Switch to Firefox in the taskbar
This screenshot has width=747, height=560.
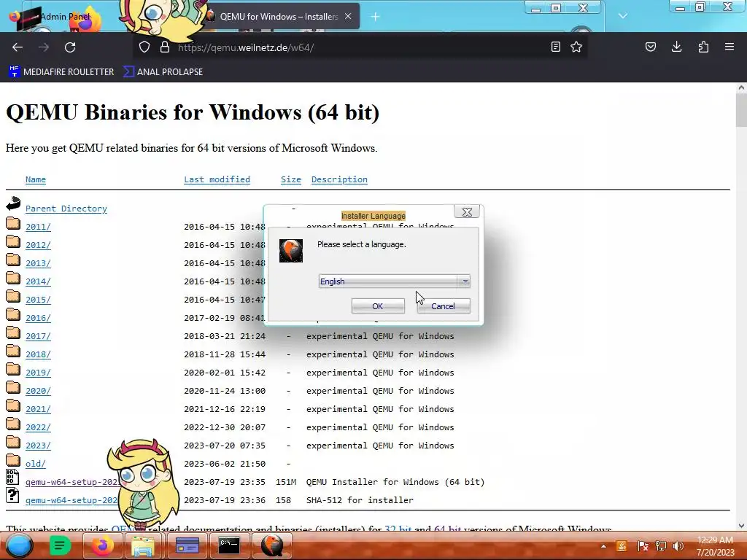coord(102,545)
